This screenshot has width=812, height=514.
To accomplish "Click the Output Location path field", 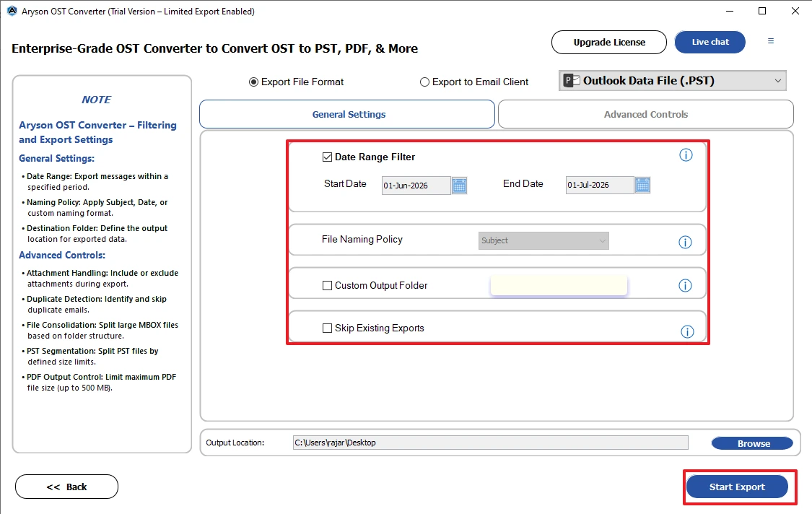I will [490, 443].
